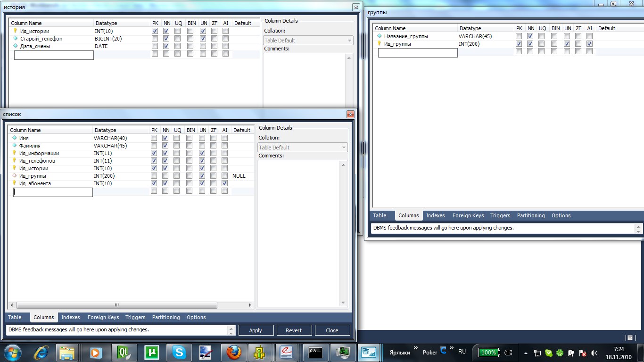Click the Internet Explorer taskbar icon
This screenshot has width=644, height=362.
coord(41,352)
